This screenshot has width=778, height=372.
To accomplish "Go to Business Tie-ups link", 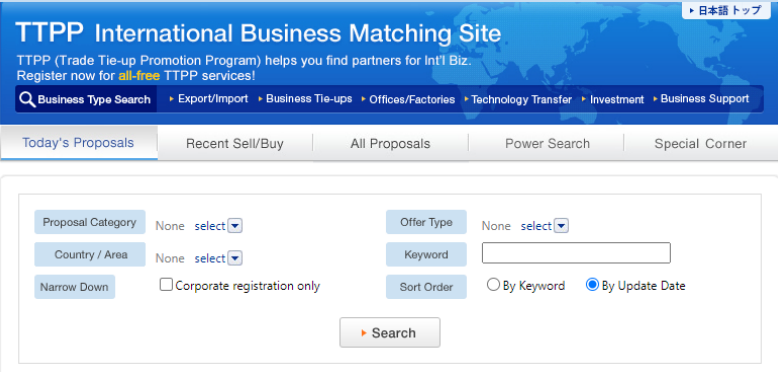I will pyautogui.click(x=309, y=99).
